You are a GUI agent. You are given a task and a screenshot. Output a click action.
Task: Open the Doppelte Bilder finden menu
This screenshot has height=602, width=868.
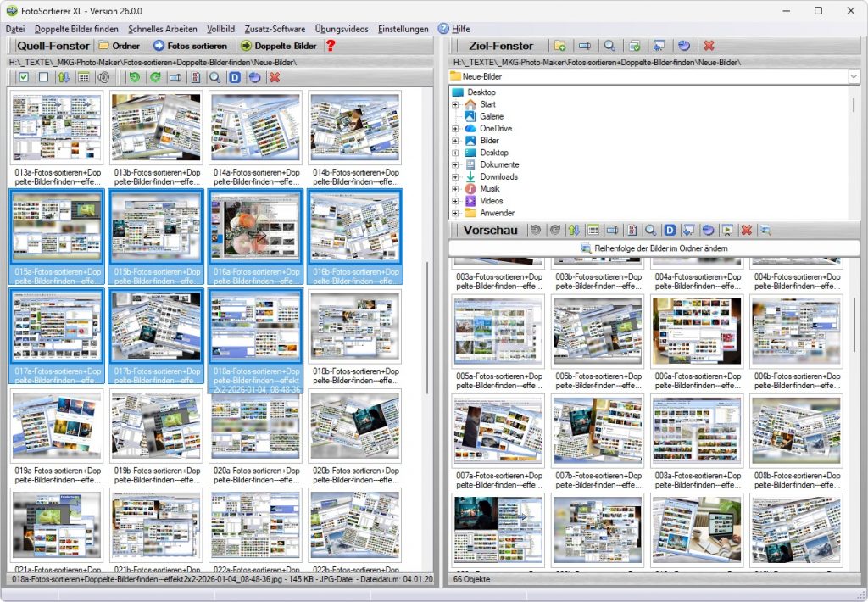click(x=76, y=29)
